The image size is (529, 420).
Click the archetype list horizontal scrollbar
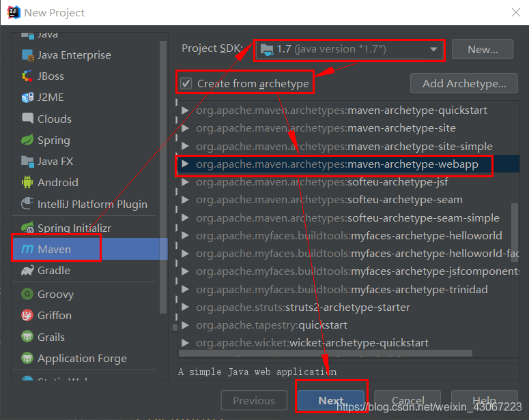(x=326, y=353)
